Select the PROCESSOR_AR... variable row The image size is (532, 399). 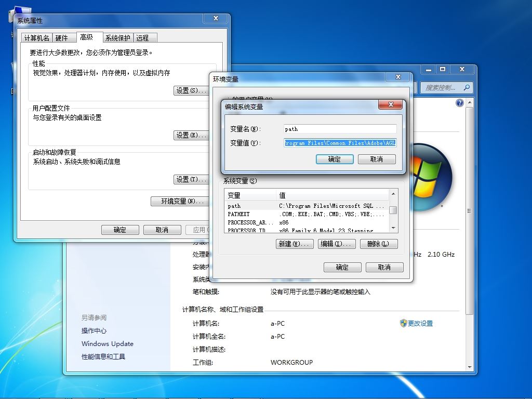click(x=306, y=222)
